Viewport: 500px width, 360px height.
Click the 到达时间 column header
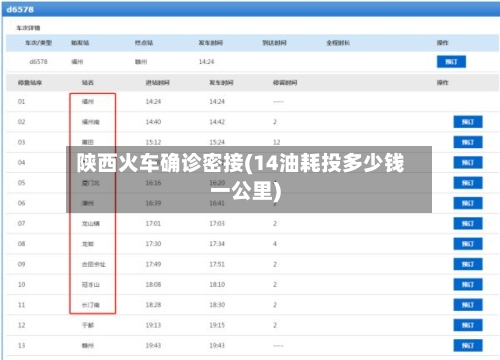coord(274,43)
